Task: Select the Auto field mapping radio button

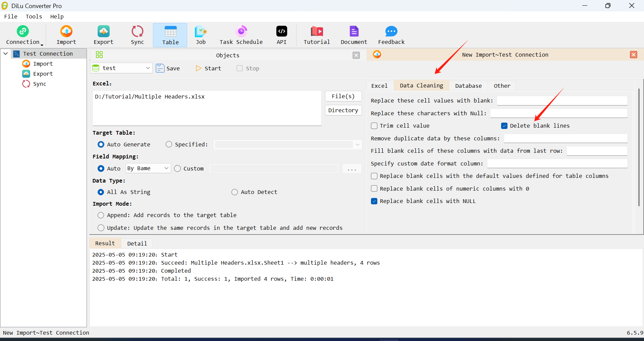Action: (101, 168)
